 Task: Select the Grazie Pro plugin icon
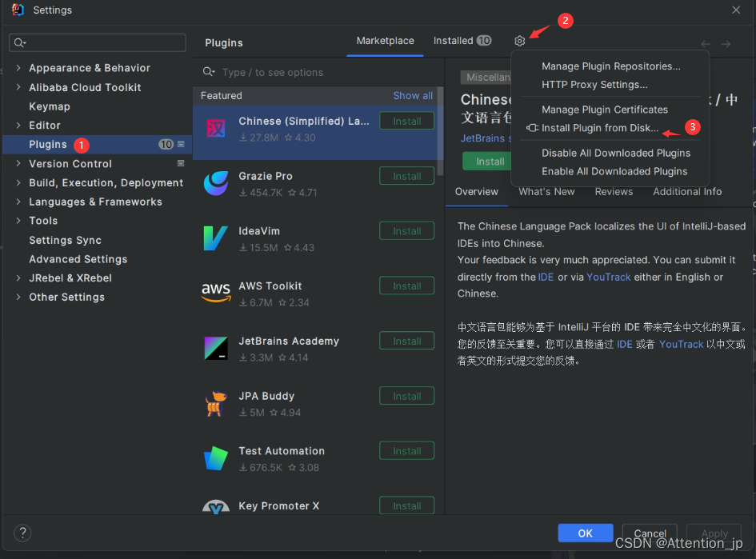tap(216, 183)
